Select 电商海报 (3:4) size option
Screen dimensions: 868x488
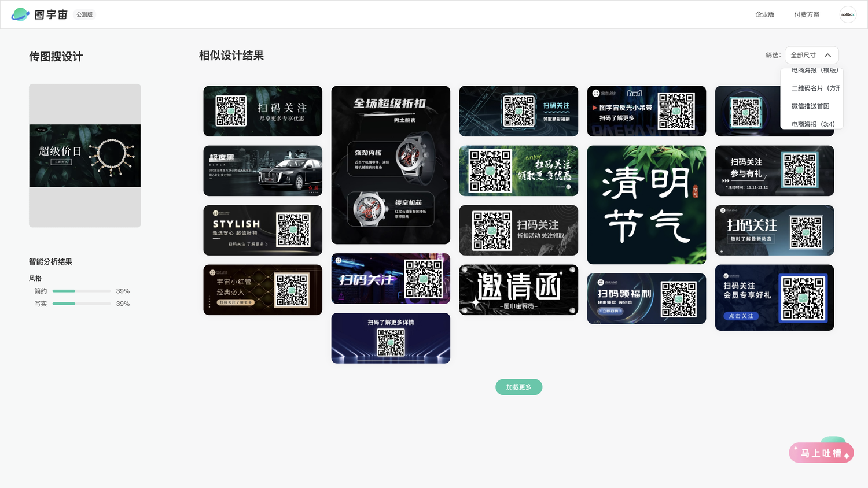pos(813,124)
